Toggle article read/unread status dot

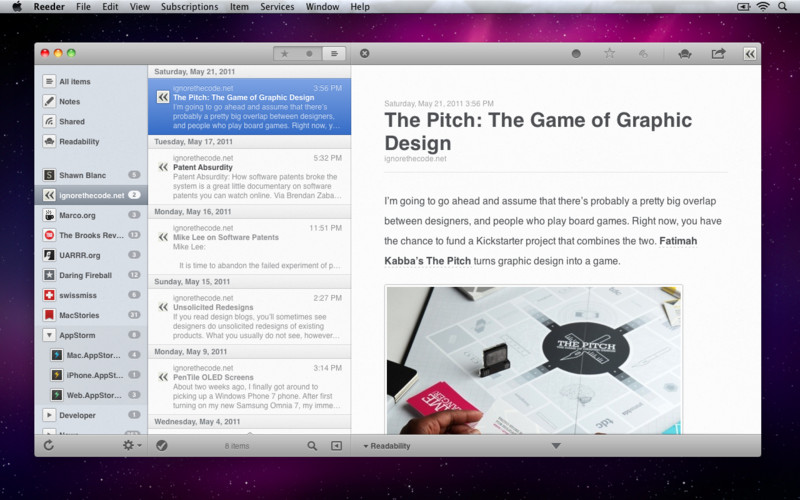pyautogui.click(x=576, y=54)
